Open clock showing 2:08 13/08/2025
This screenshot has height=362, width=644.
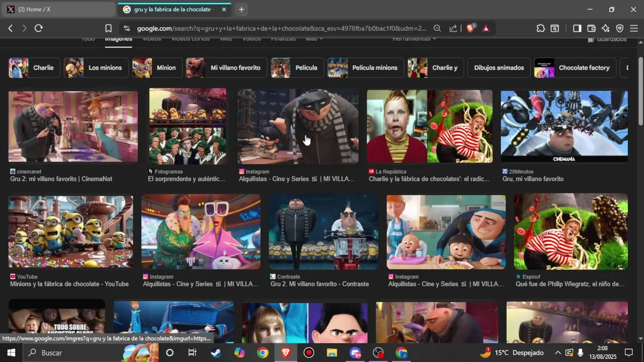(x=602, y=352)
